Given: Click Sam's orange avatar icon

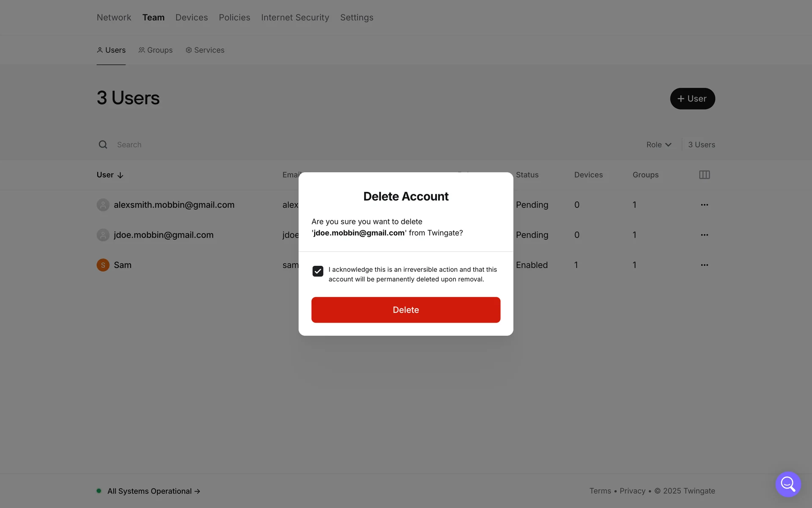Looking at the screenshot, I should [x=103, y=265].
